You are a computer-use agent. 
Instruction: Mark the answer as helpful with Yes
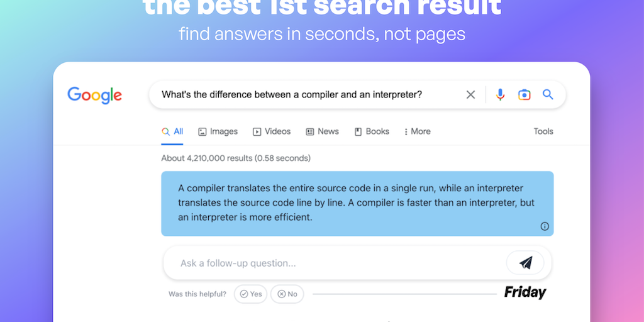250,294
